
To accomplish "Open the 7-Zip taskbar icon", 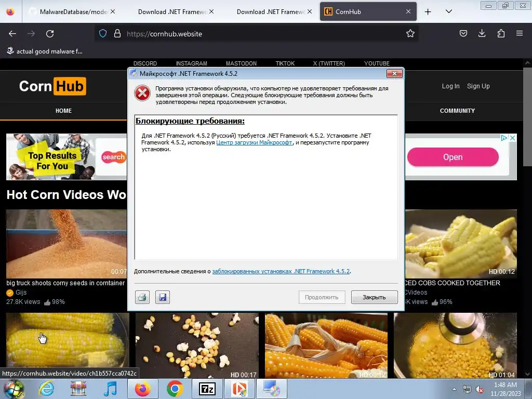I will tap(207, 389).
